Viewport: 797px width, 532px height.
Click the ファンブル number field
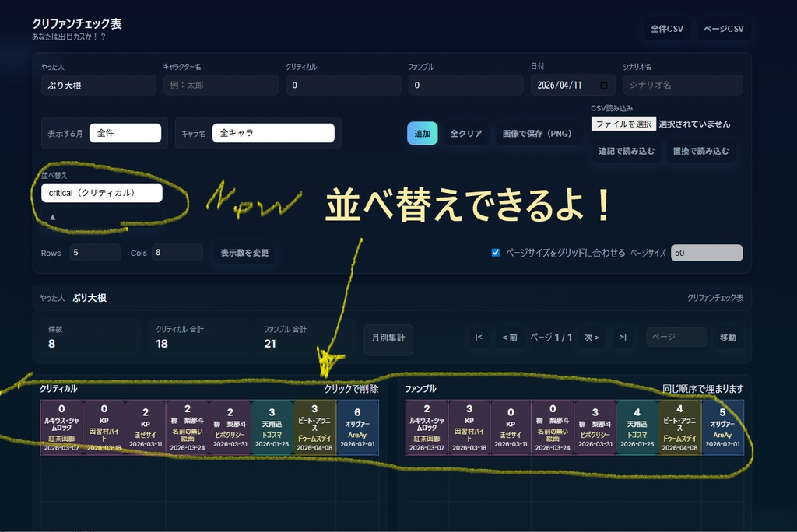coord(465,86)
